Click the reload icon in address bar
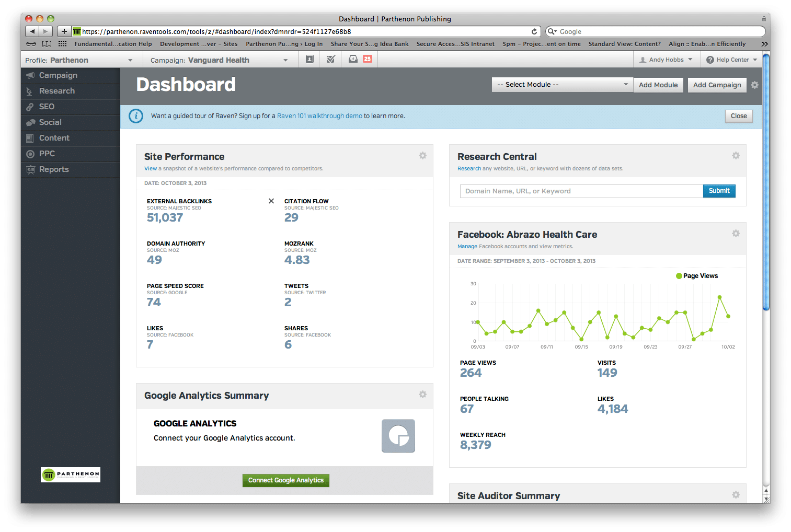791x532 pixels. (534, 31)
